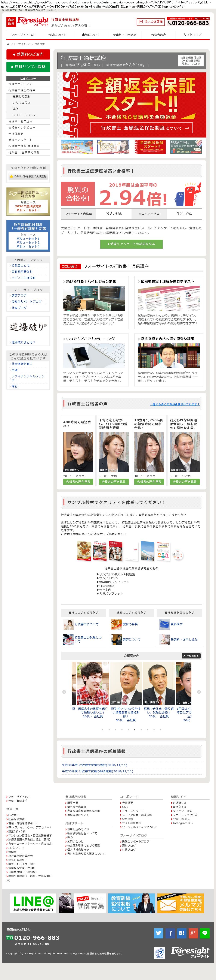Image resolution: width=216 pixels, height=980 pixels.
Task: Click 道場破り logo in sidebar
Action: pyautogui.click(x=28, y=327)
